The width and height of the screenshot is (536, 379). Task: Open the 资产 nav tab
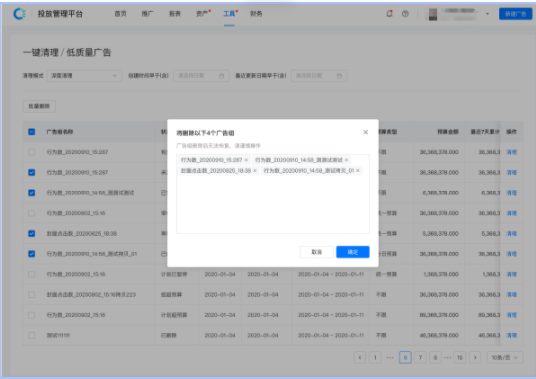(202, 14)
